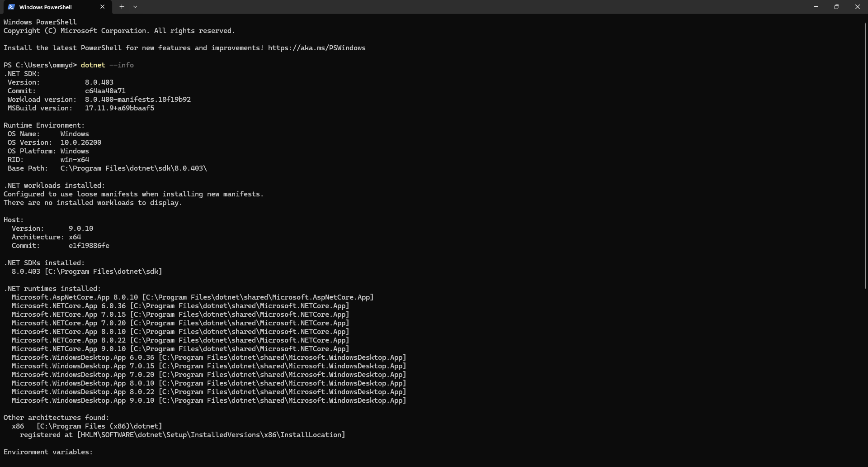The width and height of the screenshot is (868, 467).
Task: Click ".NET workloads installed:" heading
Action: pyautogui.click(x=54, y=186)
